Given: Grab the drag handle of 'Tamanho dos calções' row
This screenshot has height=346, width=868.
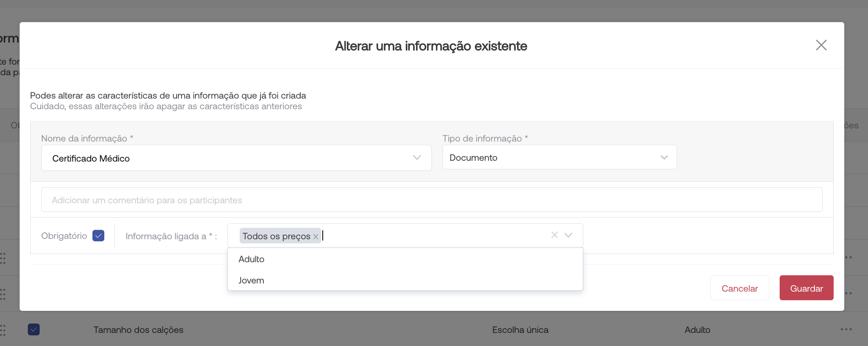Looking at the screenshot, I should 3,330.
